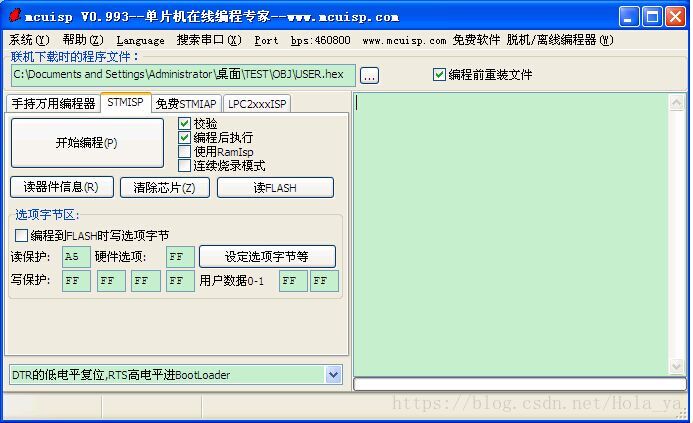Click inside the green log output area
Viewport: 693px width, 423px height.
pyautogui.click(x=511, y=234)
